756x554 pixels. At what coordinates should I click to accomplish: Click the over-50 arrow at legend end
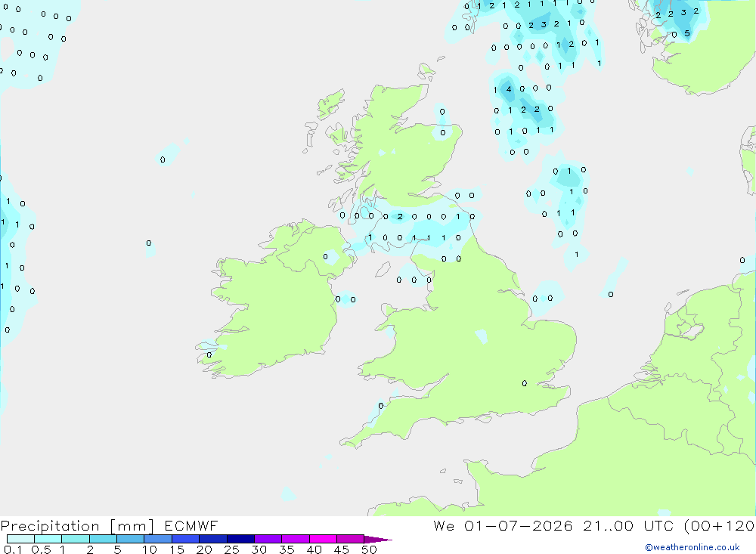pyautogui.click(x=378, y=540)
